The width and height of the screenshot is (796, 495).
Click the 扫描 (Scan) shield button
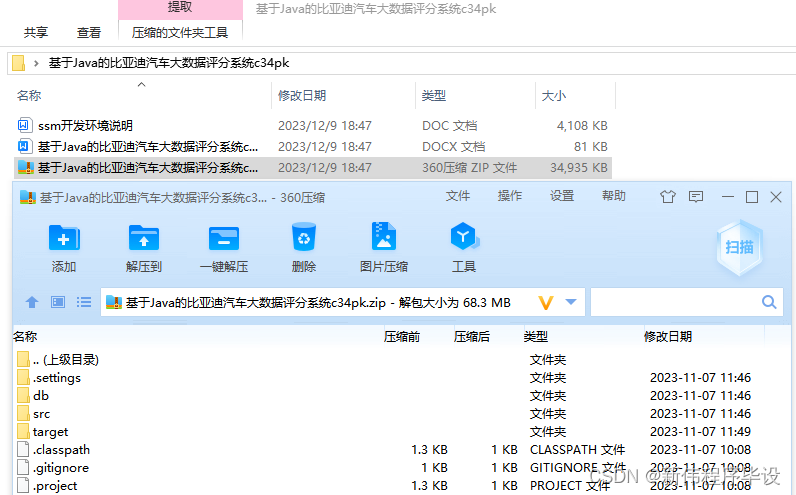click(739, 248)
